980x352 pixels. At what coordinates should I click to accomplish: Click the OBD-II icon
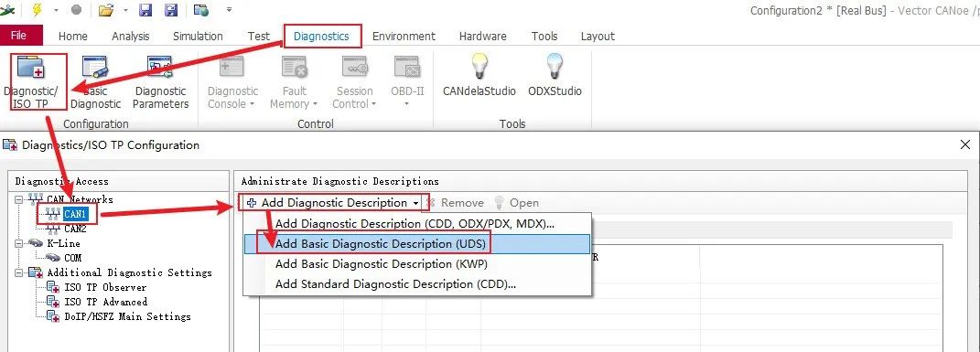coord(407,67)
